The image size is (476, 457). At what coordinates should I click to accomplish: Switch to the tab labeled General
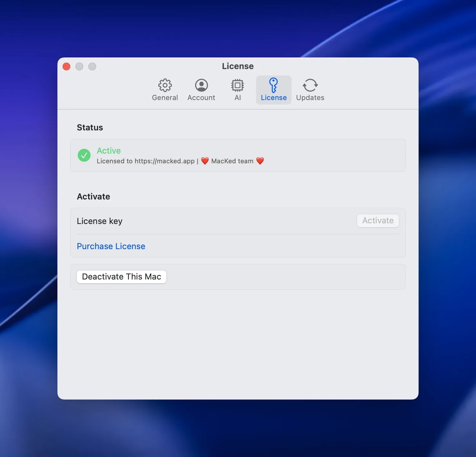165,97
